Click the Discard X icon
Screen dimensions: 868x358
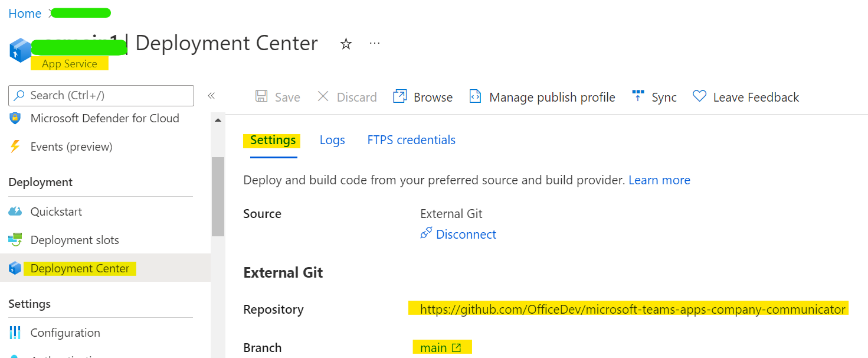click(x=323, y=96)
